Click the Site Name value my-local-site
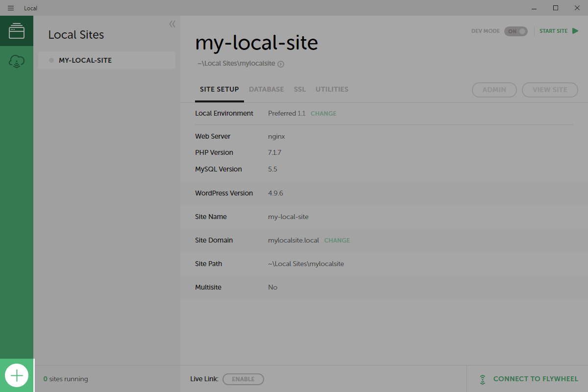This screenshot has height=392, width=588. 288,217
